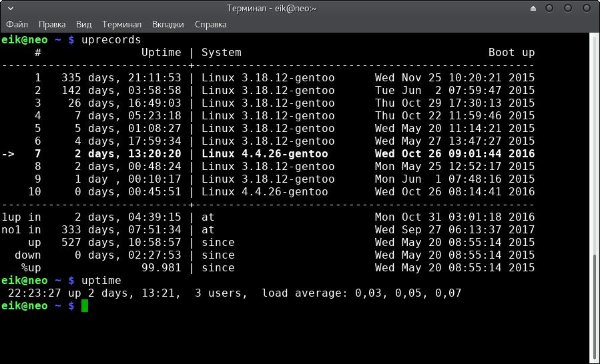The width and height of the screenshot is (600, 364).
Task: Click uptime '142 days, 03:58:58'
Action: pos(121,91)
